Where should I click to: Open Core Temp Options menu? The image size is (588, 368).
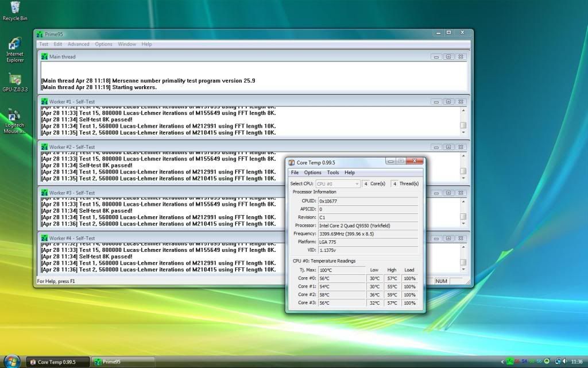(312, 172)
